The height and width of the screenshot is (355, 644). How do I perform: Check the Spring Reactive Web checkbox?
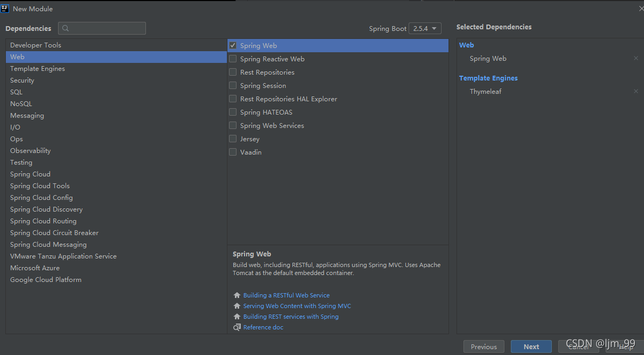tap(233, 59)
